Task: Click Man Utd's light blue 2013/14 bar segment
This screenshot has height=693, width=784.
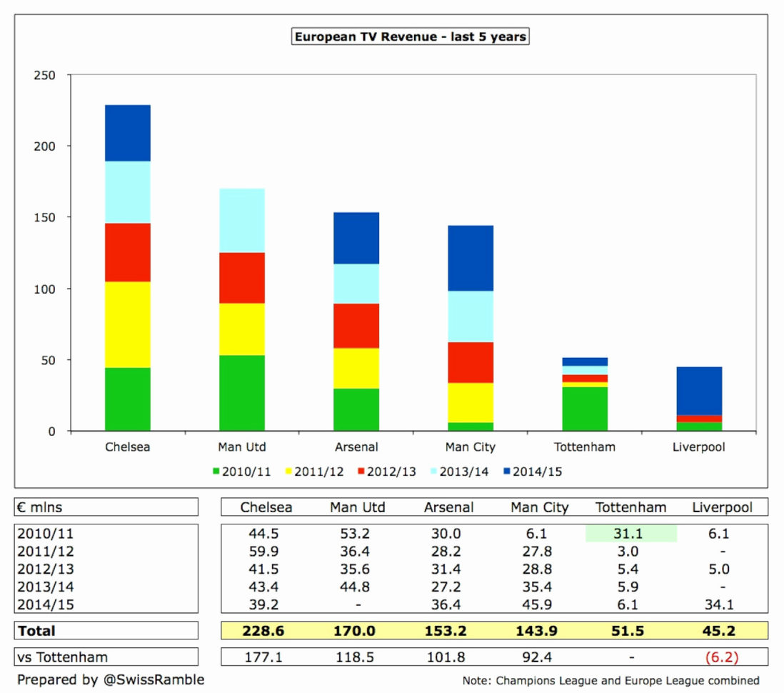Action: click(x=242, y=221)
